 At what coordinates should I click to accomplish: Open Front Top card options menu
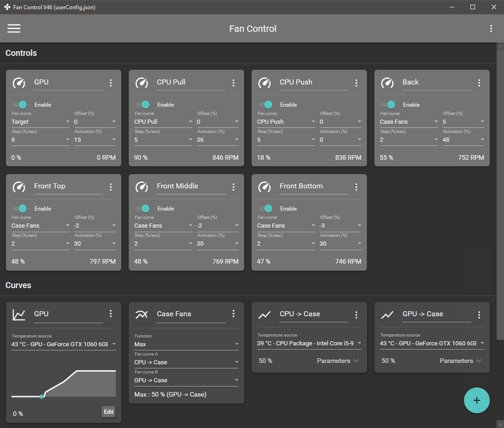coord(111,187)
